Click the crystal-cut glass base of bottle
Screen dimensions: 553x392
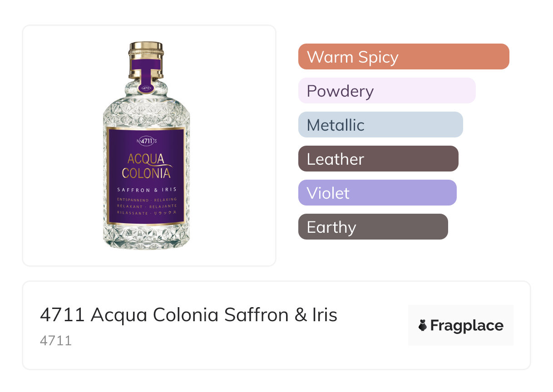pyautogui.click(x=146, y=236)
